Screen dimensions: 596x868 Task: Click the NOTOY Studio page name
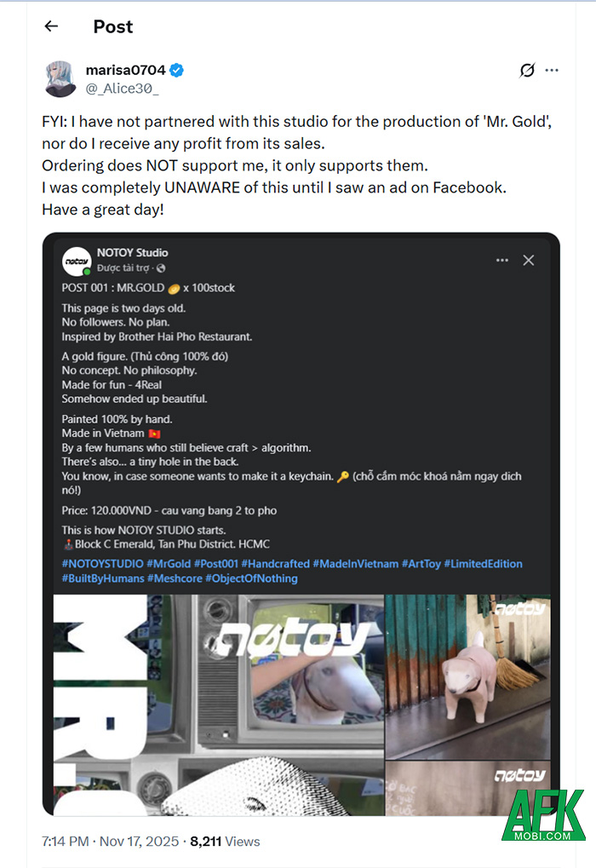132,253
